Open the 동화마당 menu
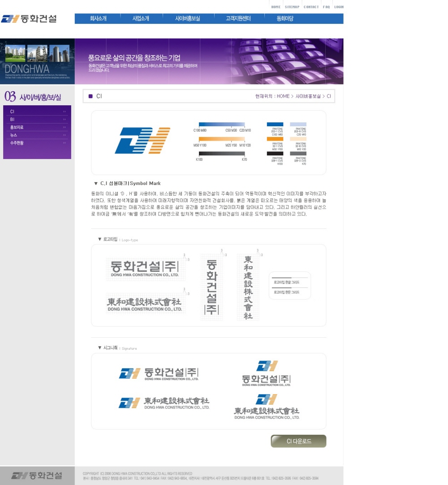 (285, 19)
